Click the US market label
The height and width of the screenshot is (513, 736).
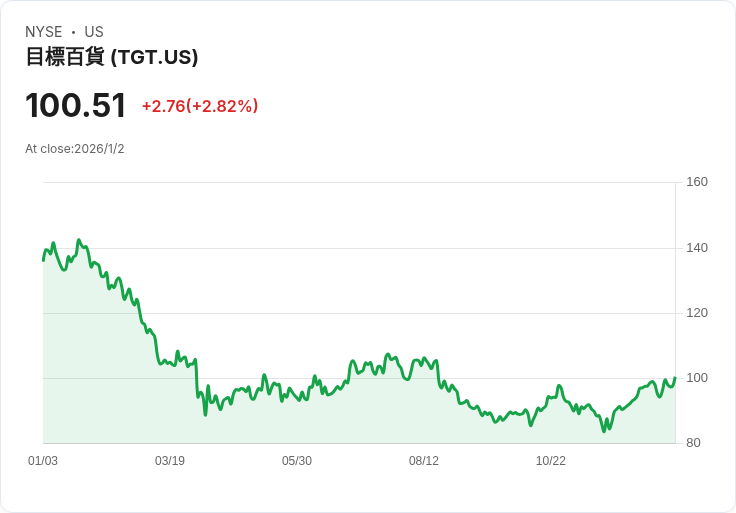point(94,32)
